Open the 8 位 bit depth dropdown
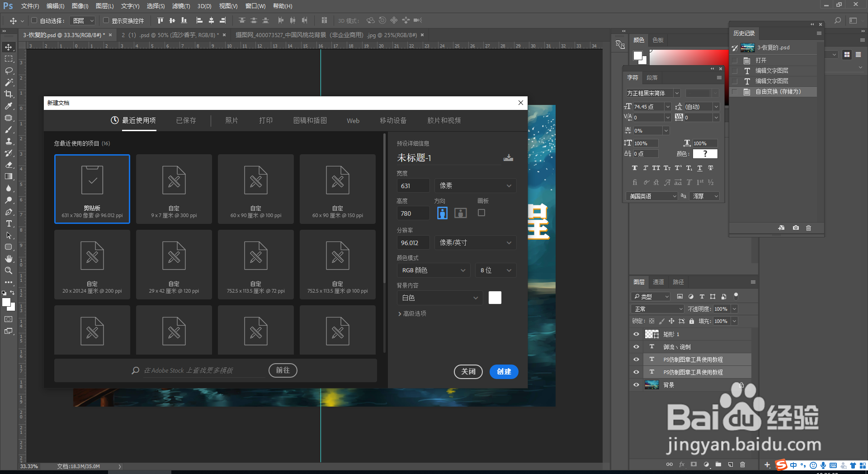 pyautogui.click(x=495, y=270)
